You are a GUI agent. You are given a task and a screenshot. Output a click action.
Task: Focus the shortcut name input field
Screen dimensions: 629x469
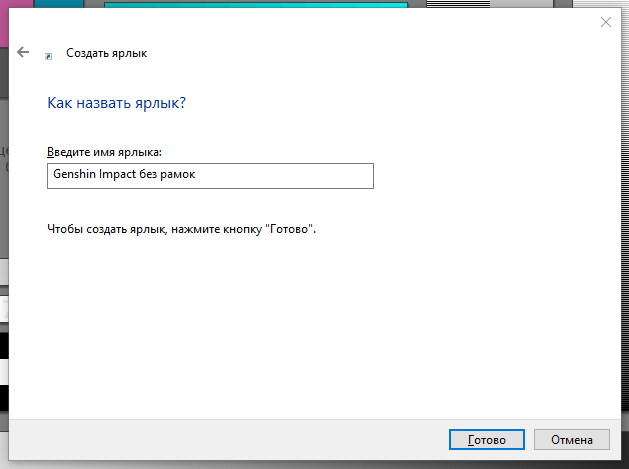point(210,176)
